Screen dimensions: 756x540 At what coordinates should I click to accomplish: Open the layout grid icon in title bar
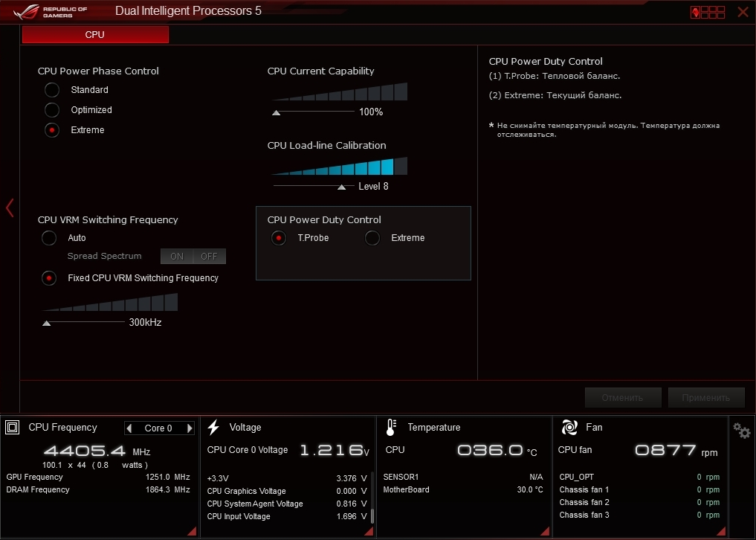708,12
